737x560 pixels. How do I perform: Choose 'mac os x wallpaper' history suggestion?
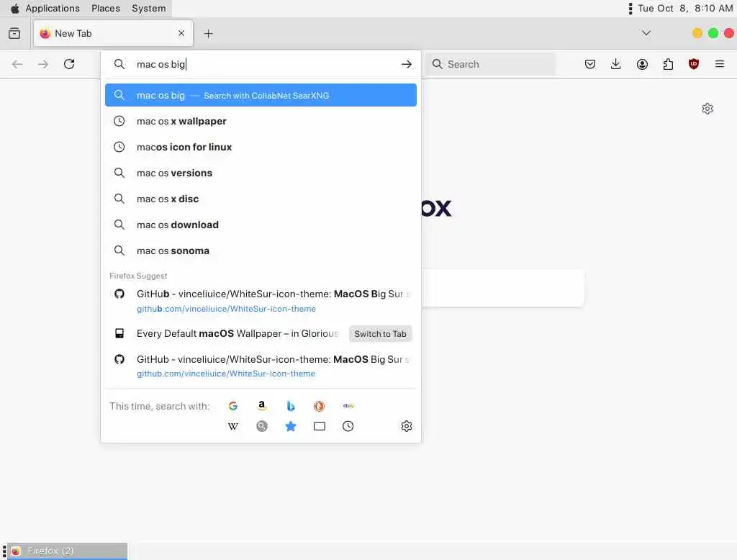point(261,121)
